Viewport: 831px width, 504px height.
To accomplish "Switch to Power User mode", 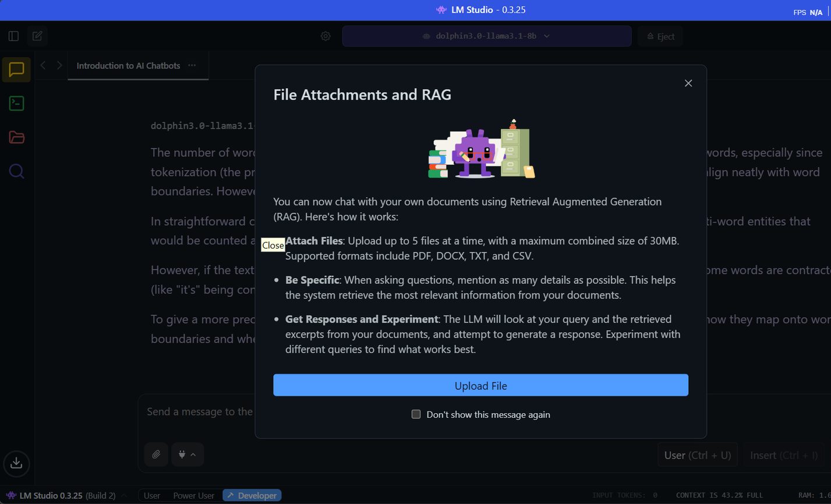I will (193, 495).
